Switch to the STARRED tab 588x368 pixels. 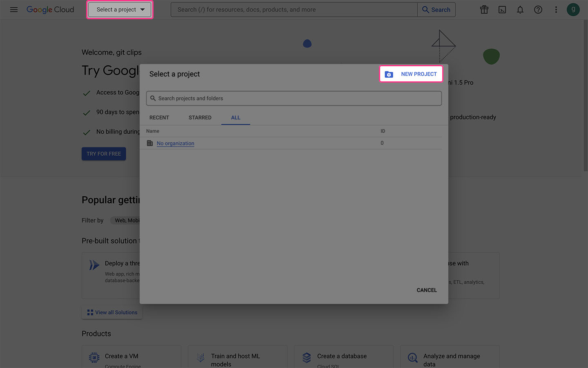click(200, 118)
